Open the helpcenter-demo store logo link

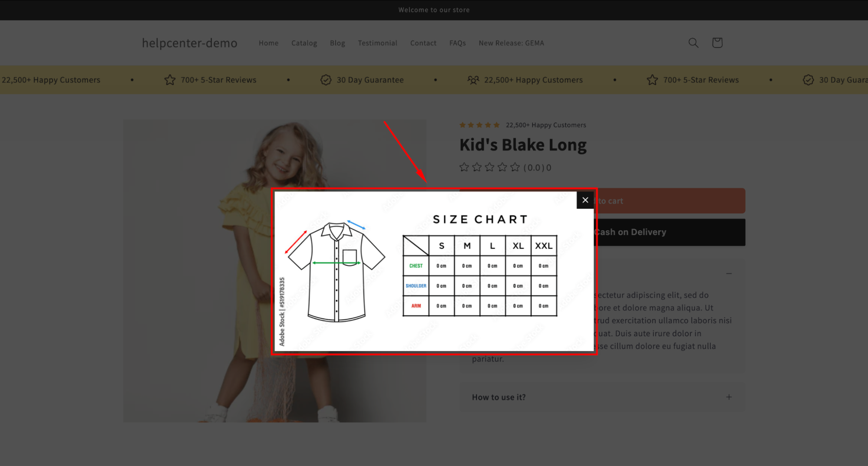(x=190, y=43)
